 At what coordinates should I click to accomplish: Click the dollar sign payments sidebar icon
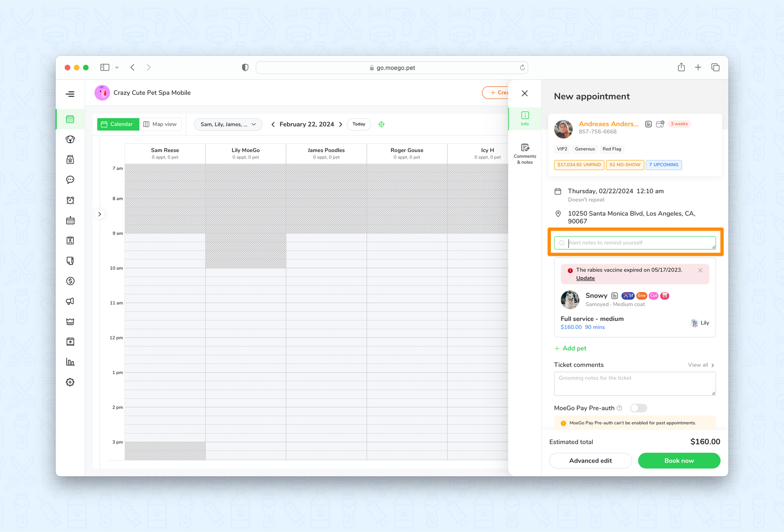[70, 281]
